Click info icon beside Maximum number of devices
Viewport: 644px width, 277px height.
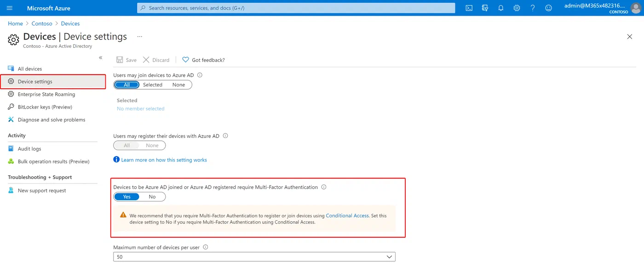tap(206, 247)
